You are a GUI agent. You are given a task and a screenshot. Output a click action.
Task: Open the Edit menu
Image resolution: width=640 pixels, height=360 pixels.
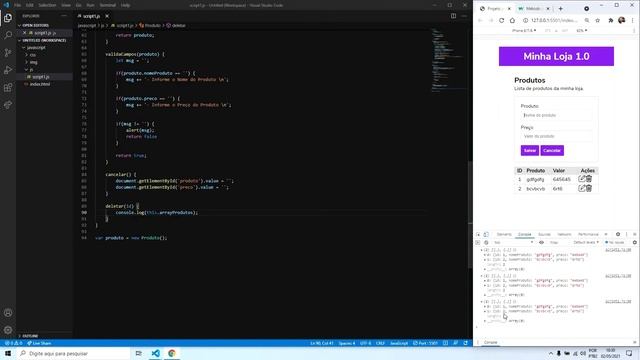30,5
